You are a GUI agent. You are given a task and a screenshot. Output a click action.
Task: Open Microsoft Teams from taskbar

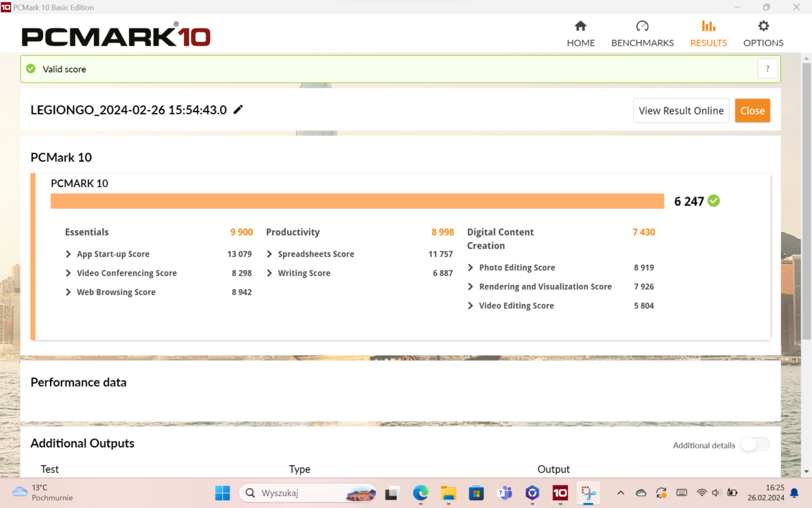pyautogui.click(x=505, y=493)
